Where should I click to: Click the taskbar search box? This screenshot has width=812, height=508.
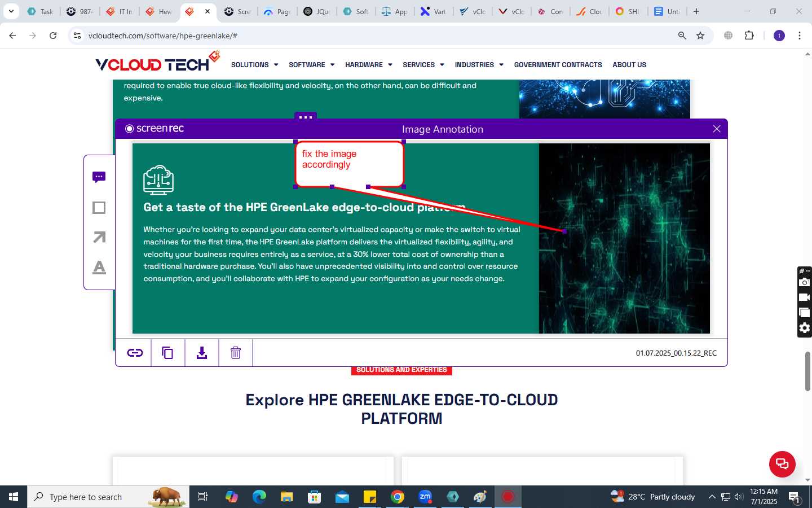108,497
